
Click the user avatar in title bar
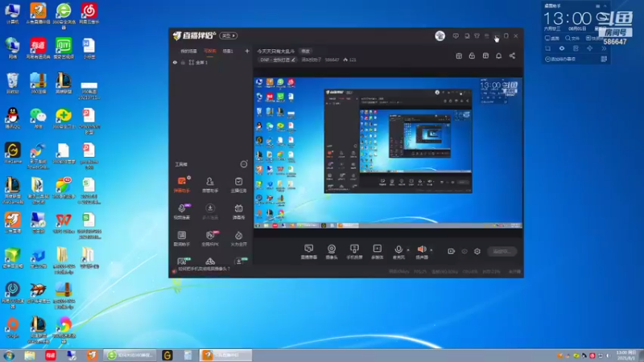(x=440, y=36)
